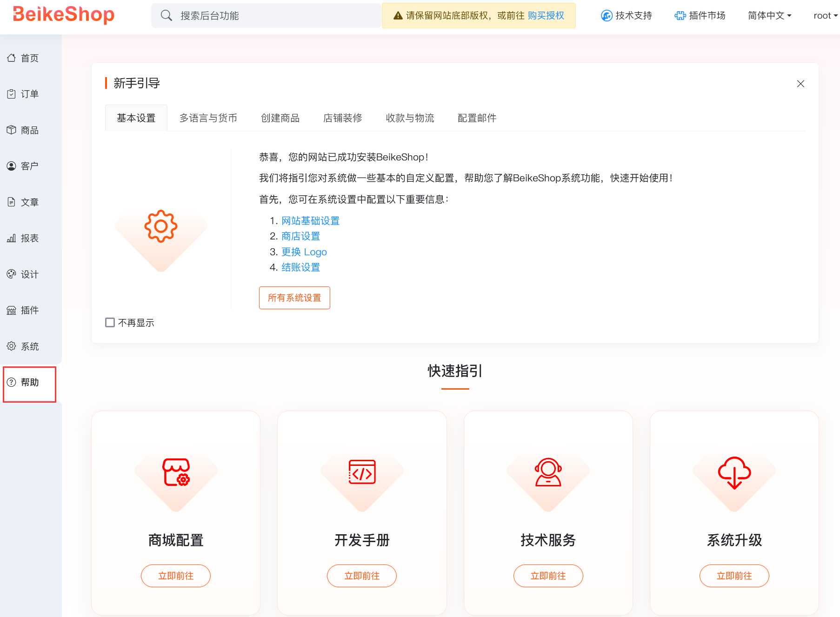Click the products box icon in sidebar

(x=12, y=130)
